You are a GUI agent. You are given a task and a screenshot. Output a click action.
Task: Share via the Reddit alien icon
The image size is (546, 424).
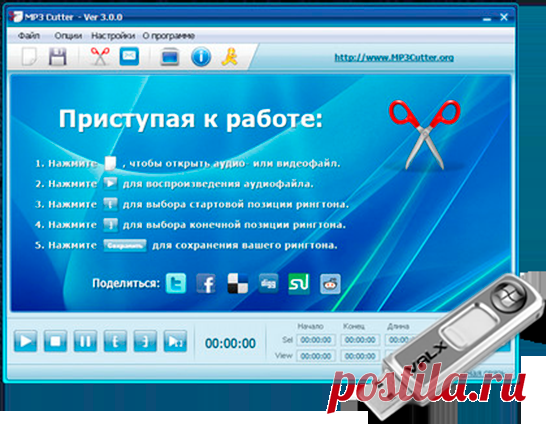330,283
